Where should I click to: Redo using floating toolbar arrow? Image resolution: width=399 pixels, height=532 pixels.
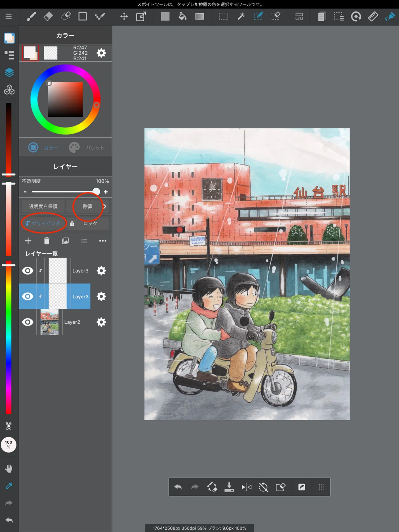[195, 487]
